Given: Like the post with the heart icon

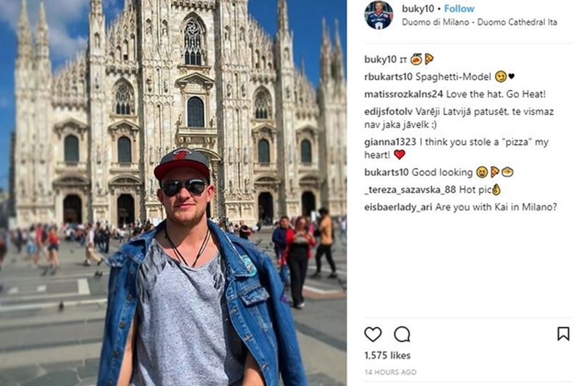Looking at the screenshot, I should 373,334.
